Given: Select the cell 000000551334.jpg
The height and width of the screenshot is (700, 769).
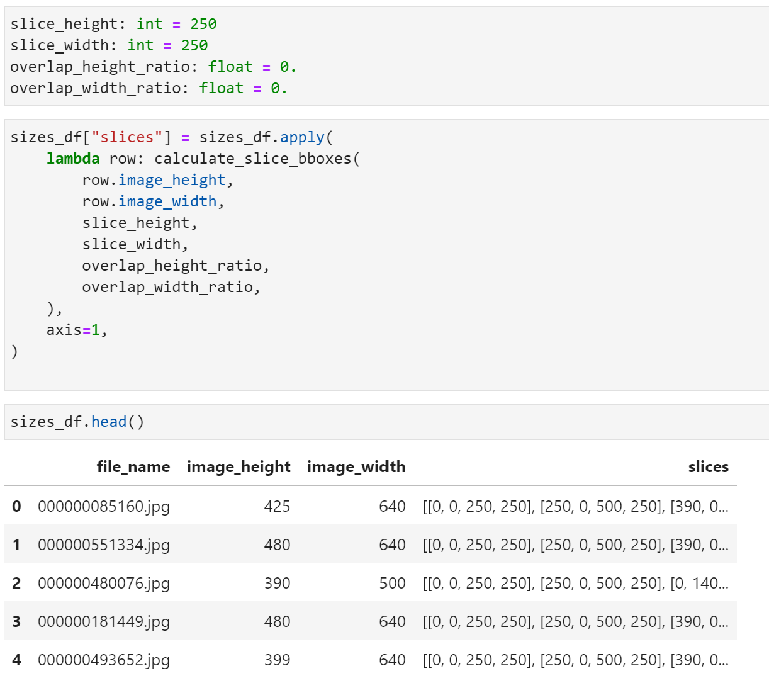Looking at the screenshot, I should (x=104, y=545).
